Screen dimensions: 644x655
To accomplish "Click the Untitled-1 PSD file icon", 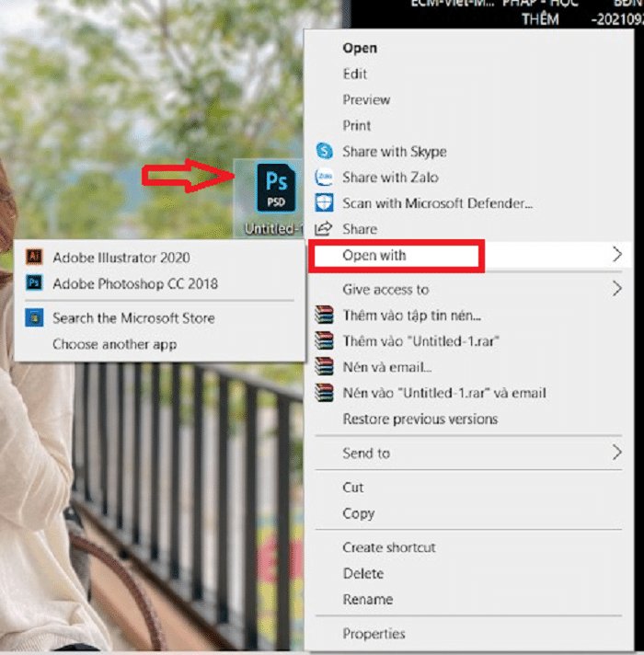I will (x=274, y=187).
